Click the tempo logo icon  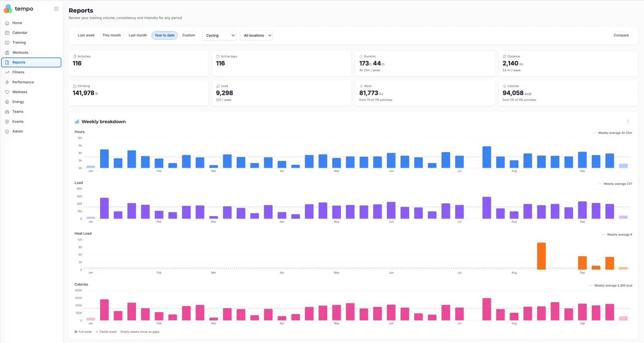(8, 9)
